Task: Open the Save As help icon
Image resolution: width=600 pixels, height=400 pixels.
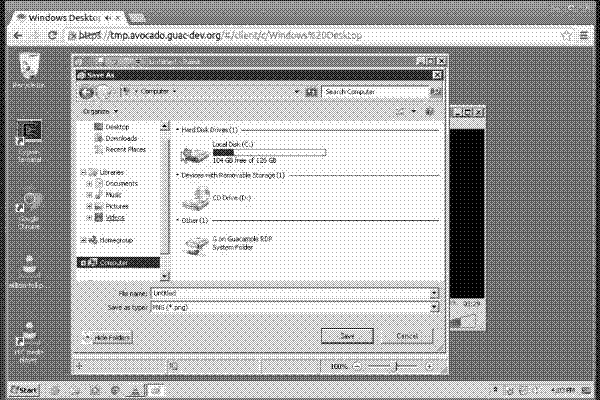Action: 429,112
